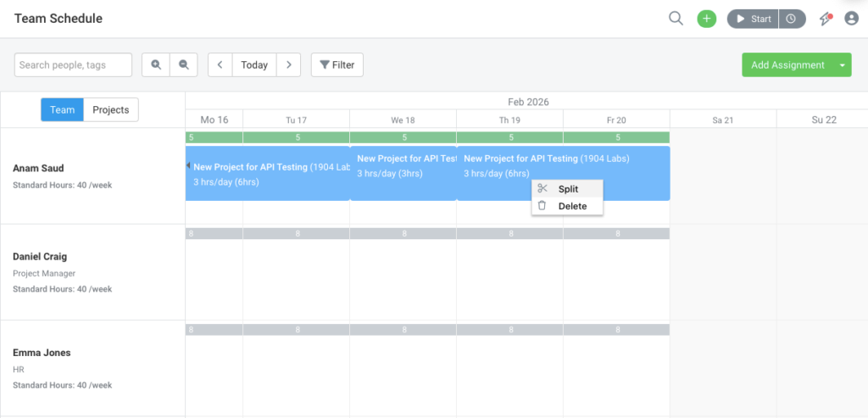This screenshot has width=868, height=418.
Task: Start the timer with the Start button
Action: pos(753,19)
